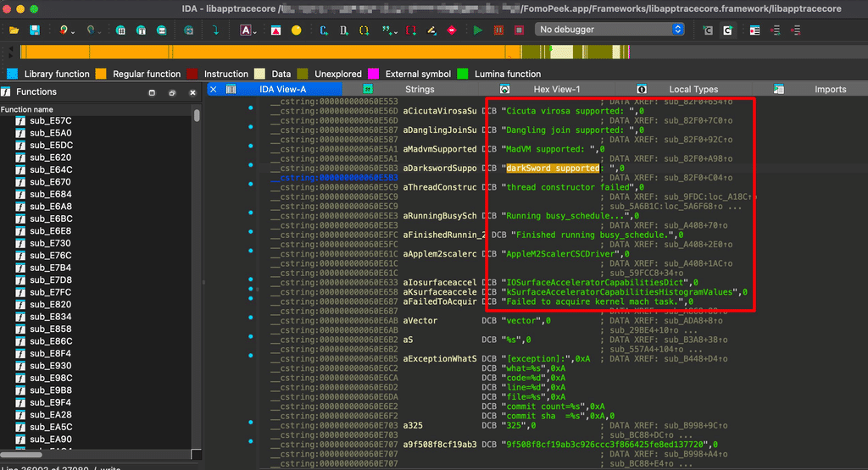Click the dimmed C icon after debugger dropdown

pyautogui.click(x=708, y=30)
